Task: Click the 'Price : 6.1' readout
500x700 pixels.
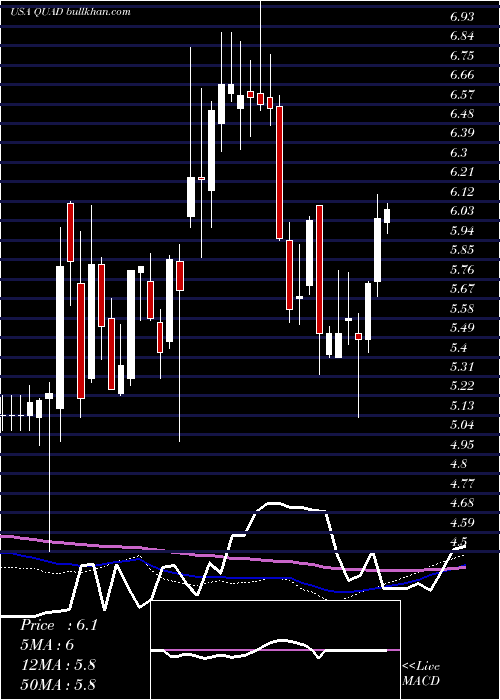Action: pos(58,625)
